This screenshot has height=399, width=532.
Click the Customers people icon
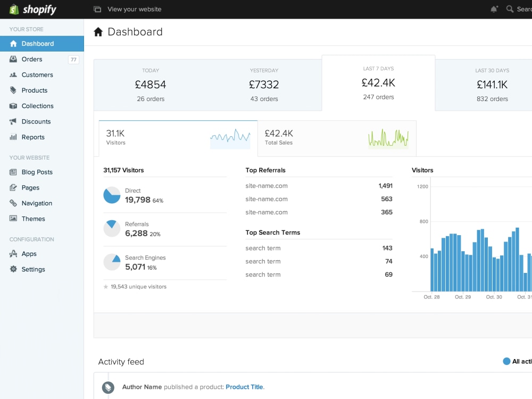[x=13, y=74]
